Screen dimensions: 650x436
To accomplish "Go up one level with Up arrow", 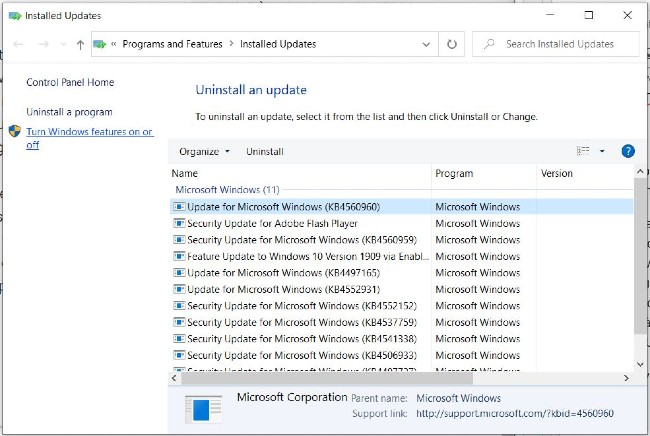I will click(x=80, y=44).
